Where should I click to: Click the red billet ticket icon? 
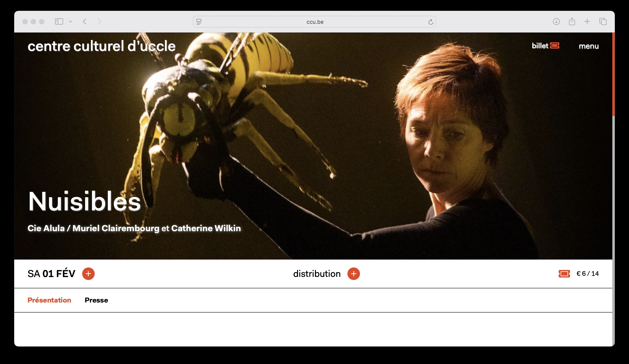(554, 46)
